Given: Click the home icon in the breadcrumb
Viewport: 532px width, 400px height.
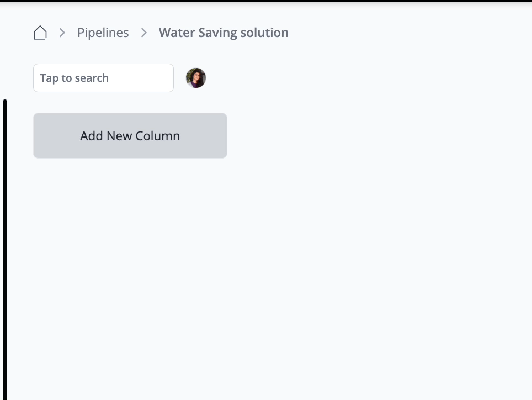Looking at the screenshot, I should tap(40, 33).
